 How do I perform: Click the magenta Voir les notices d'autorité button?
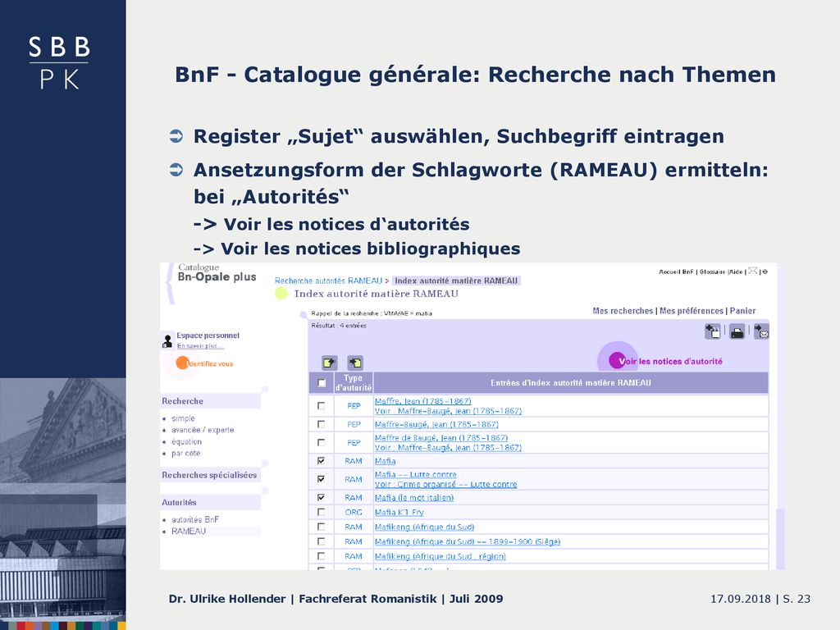(x=665, y=361)
